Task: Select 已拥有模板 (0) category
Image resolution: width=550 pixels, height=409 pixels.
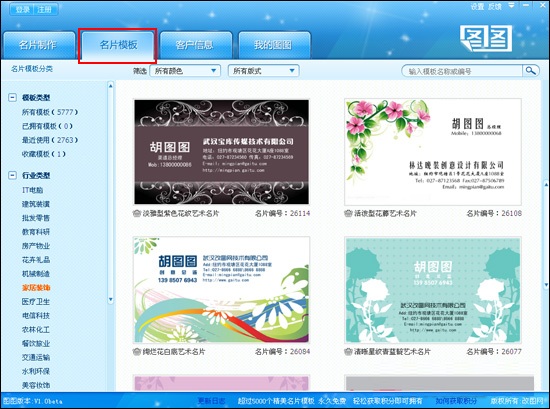Action: point(47,126)
